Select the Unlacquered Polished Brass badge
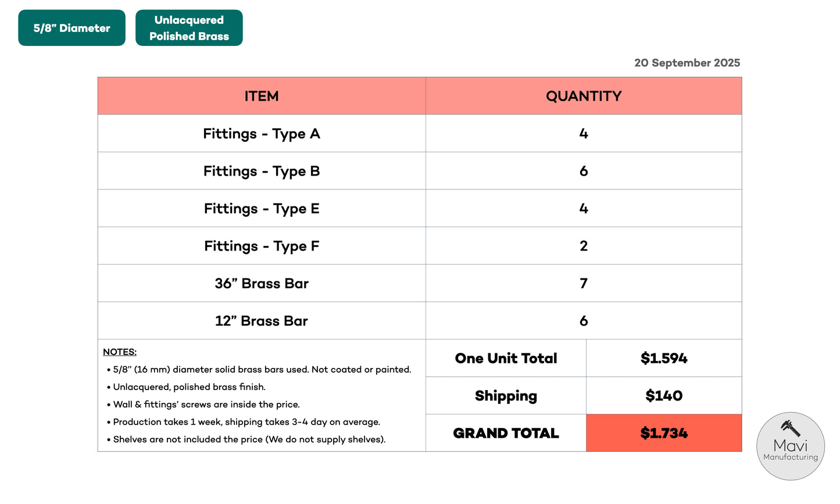 coord(189,28)
